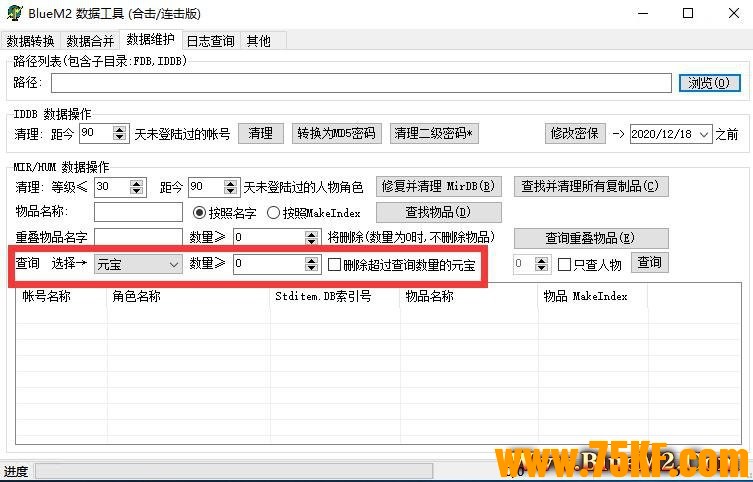Click the 查询重叠物品(E) button
Viewport: 753px width, 482px height.
(x=590, y=238)
